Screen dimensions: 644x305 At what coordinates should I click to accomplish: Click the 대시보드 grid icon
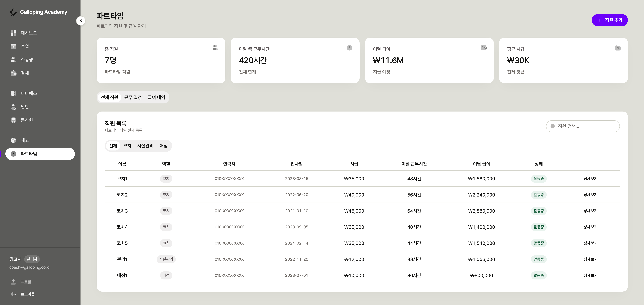pyautogui.click(x=14, y=33)
